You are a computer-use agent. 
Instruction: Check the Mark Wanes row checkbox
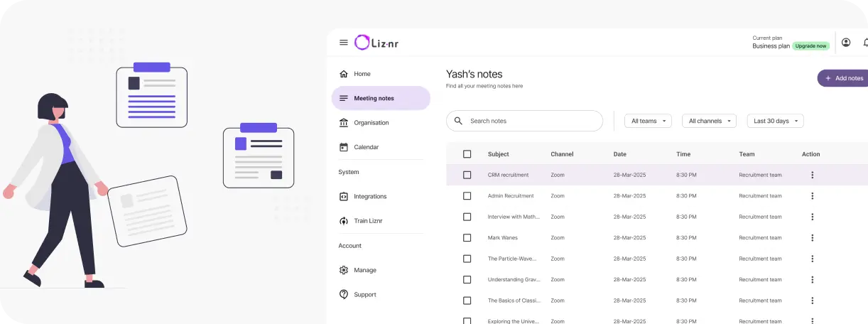(467, 238)
